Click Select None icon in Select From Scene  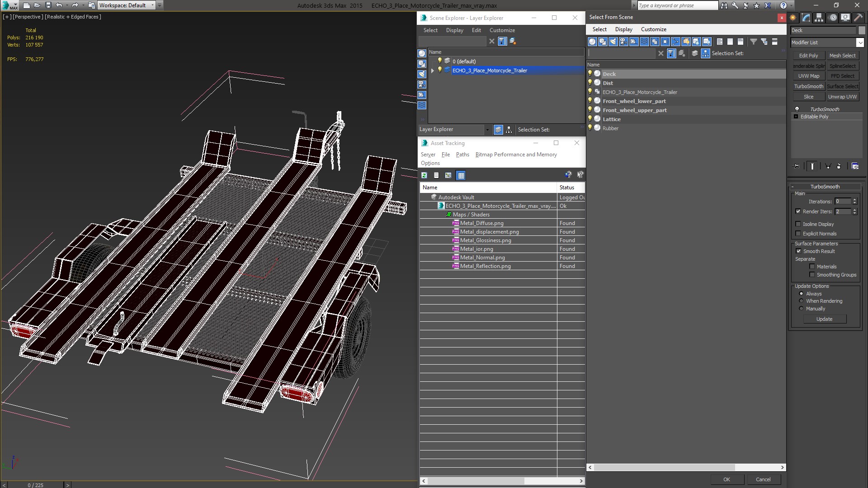(730, 42)
